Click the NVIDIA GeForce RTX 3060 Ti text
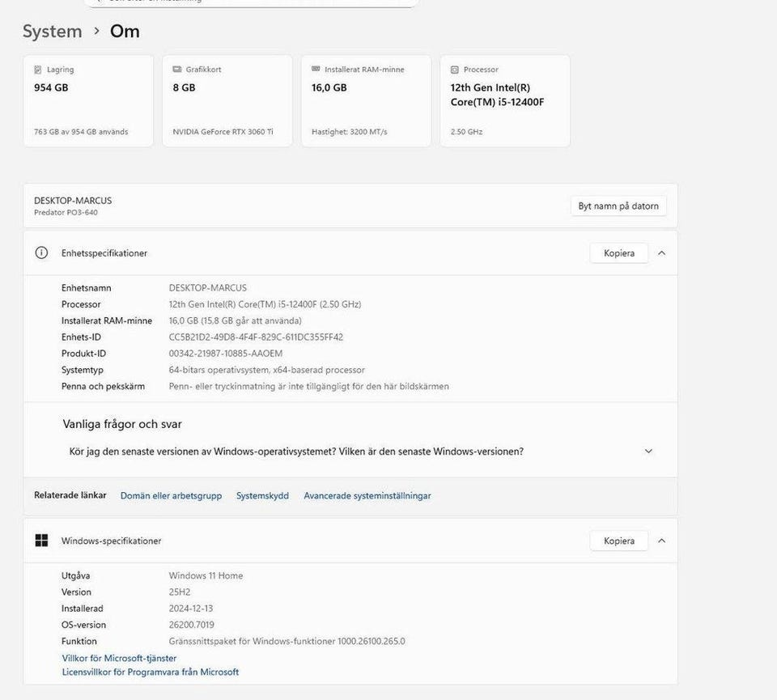 click(223, 131)
